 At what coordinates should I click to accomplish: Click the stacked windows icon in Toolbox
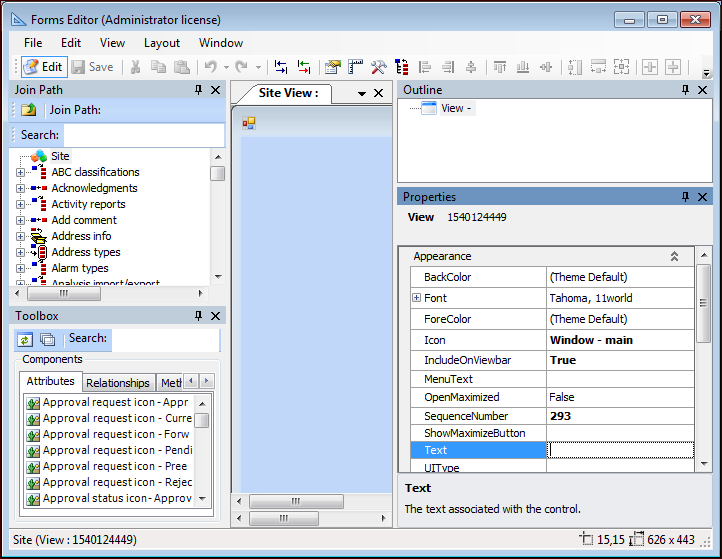coord(47,339)
